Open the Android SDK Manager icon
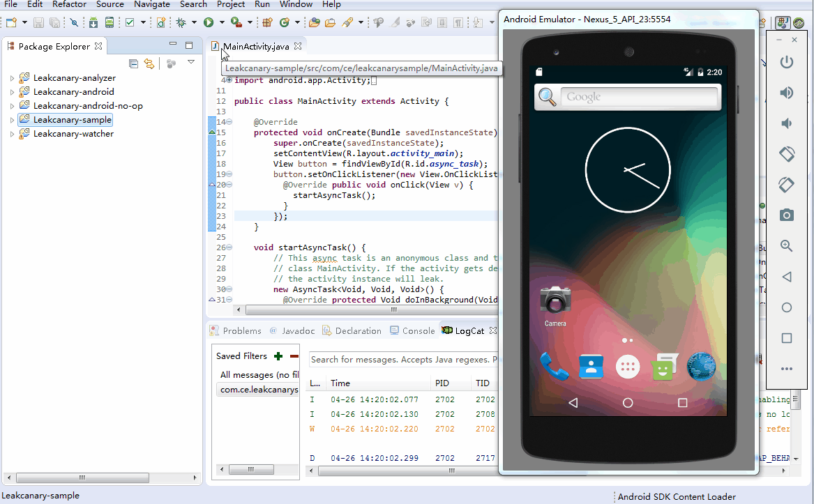 pyautogui.click(x=93, y=22)
